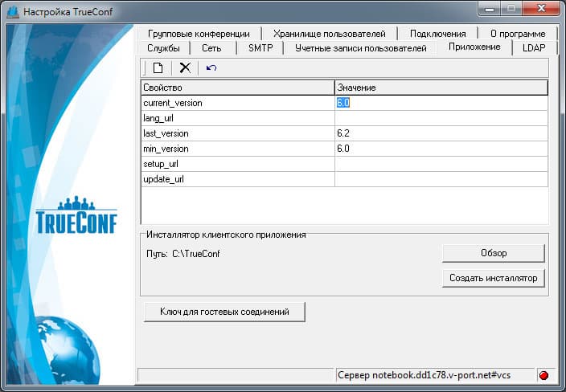This screenshot has height=392, width=566.
Task: Select the last_version property row
Action: tap(345, 133)
